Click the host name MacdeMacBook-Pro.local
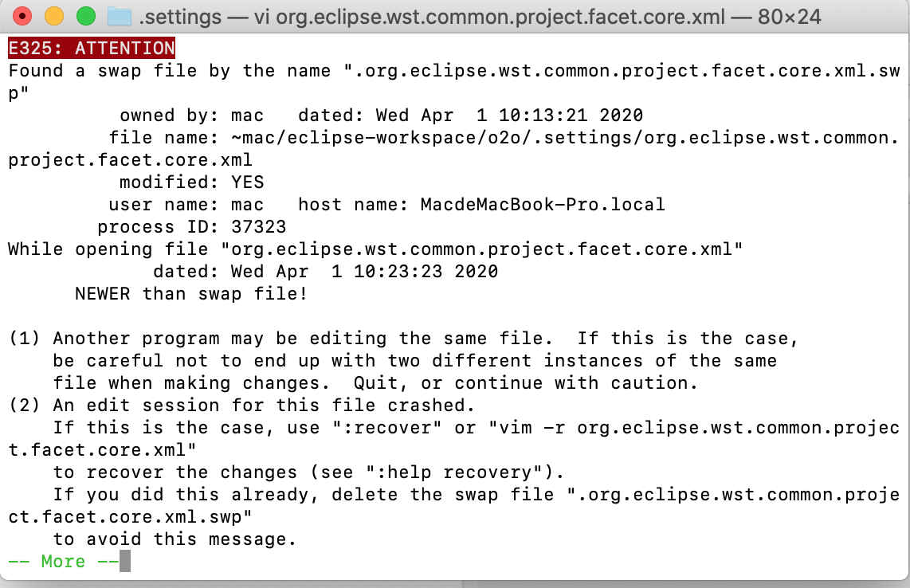The image size is (910, 588). [542, 205]
